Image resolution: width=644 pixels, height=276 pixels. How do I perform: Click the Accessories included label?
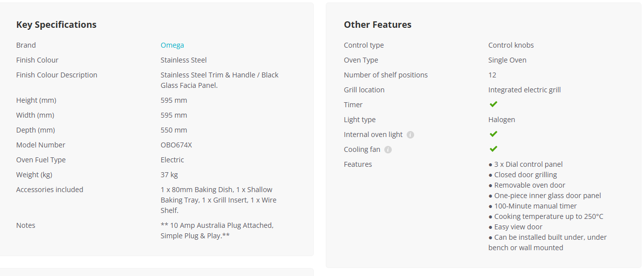tap(50, 190)
